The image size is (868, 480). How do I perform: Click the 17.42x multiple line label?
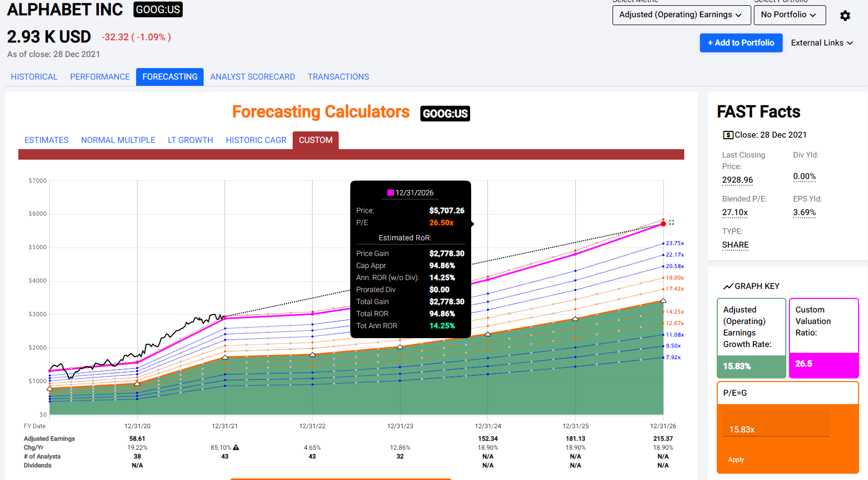point(675,289)
